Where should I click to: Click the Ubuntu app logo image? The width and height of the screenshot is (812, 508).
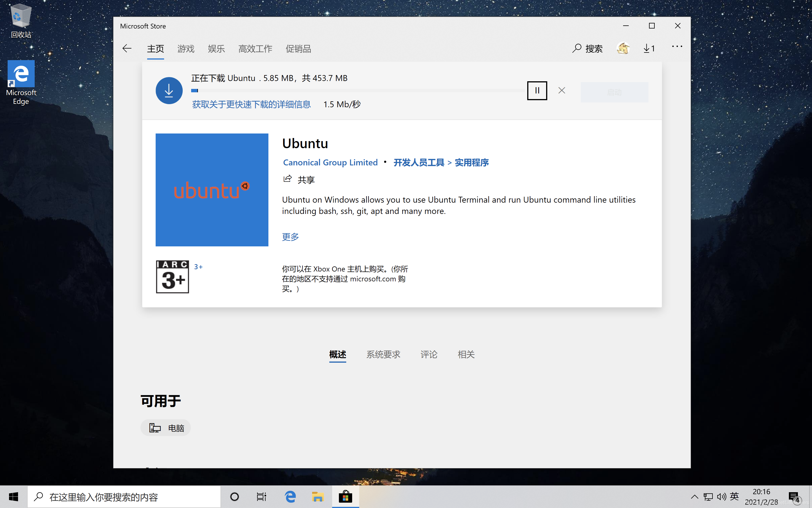(212, 190)
